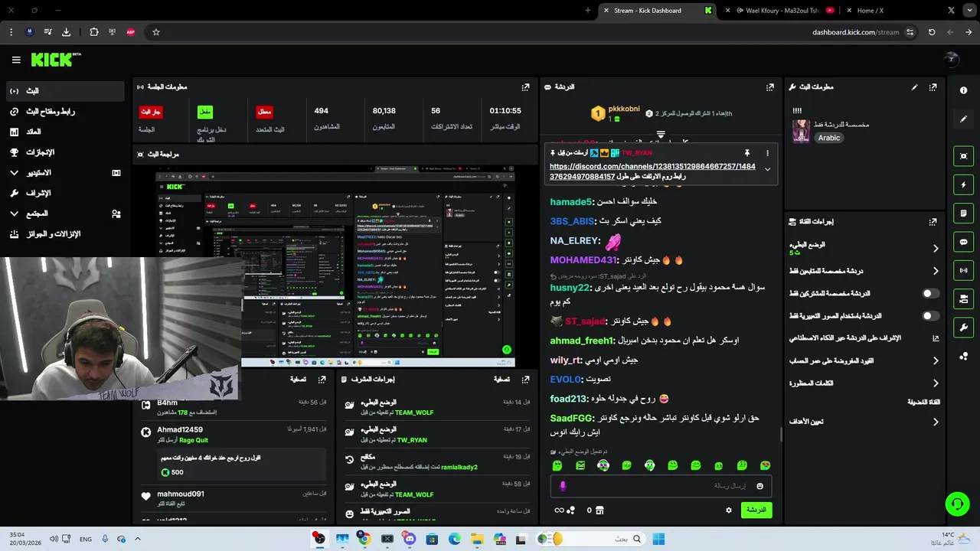Viewport: 980px width, 551px height.
Task: Edit stream info with the pencil icon
Action: (914, 87)
